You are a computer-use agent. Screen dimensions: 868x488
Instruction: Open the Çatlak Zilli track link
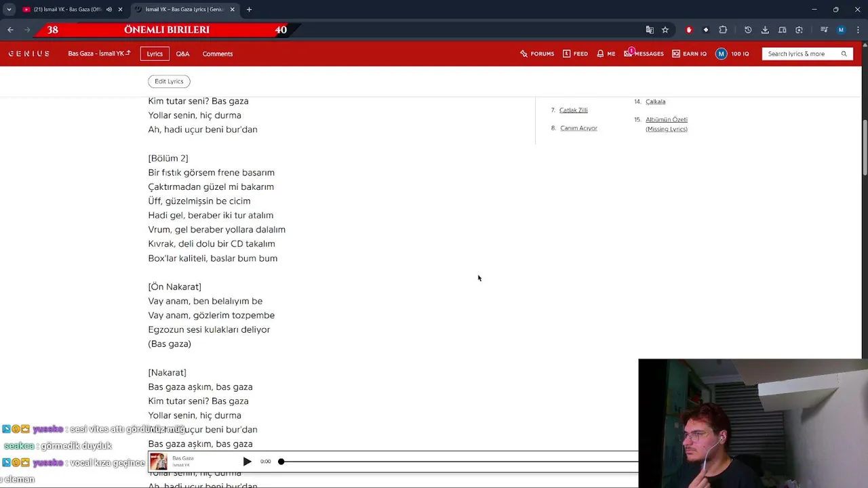[x=574, y=110]
